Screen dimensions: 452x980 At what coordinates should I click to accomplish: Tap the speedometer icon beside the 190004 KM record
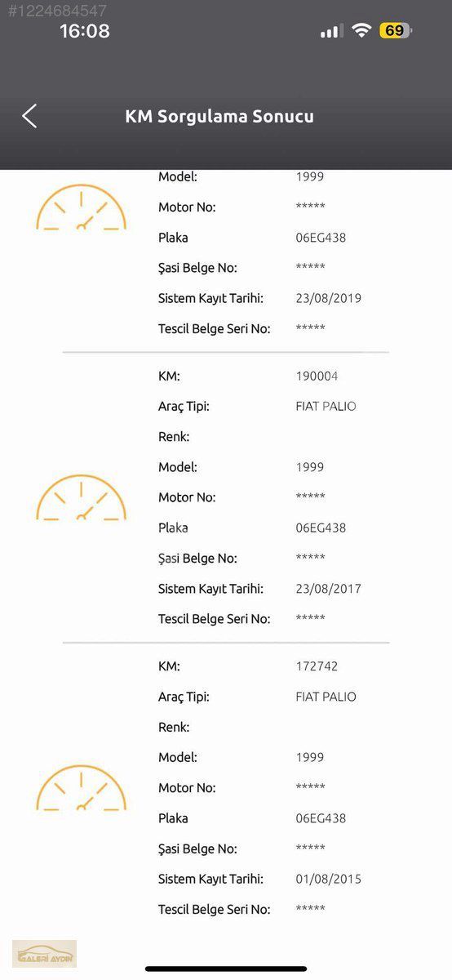[81, 497]
